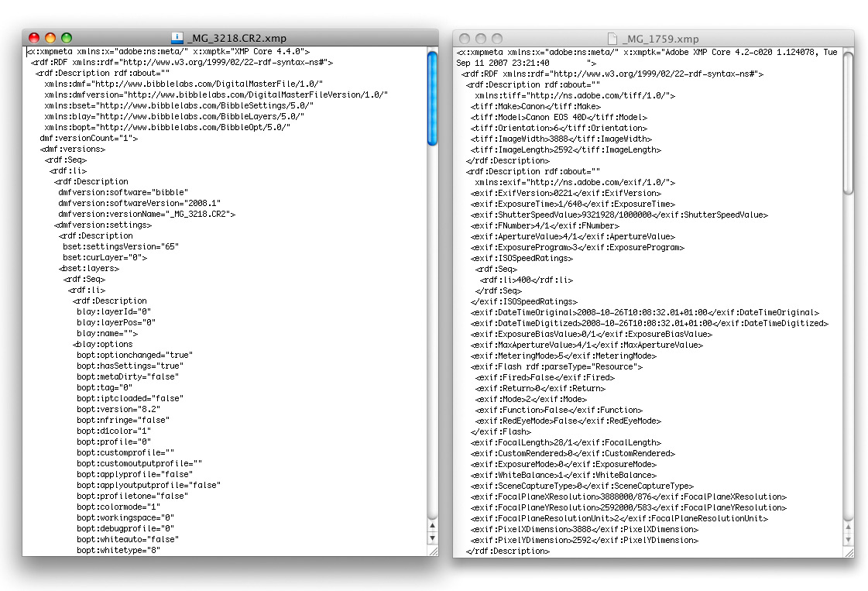
Task: Click line dmfversion:softwareVersion="2008.1"
Action: point(139,203)
